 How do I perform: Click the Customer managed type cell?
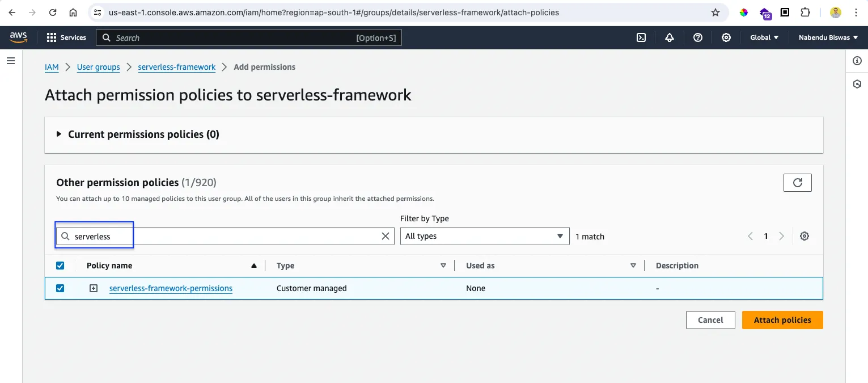(311, 288)
